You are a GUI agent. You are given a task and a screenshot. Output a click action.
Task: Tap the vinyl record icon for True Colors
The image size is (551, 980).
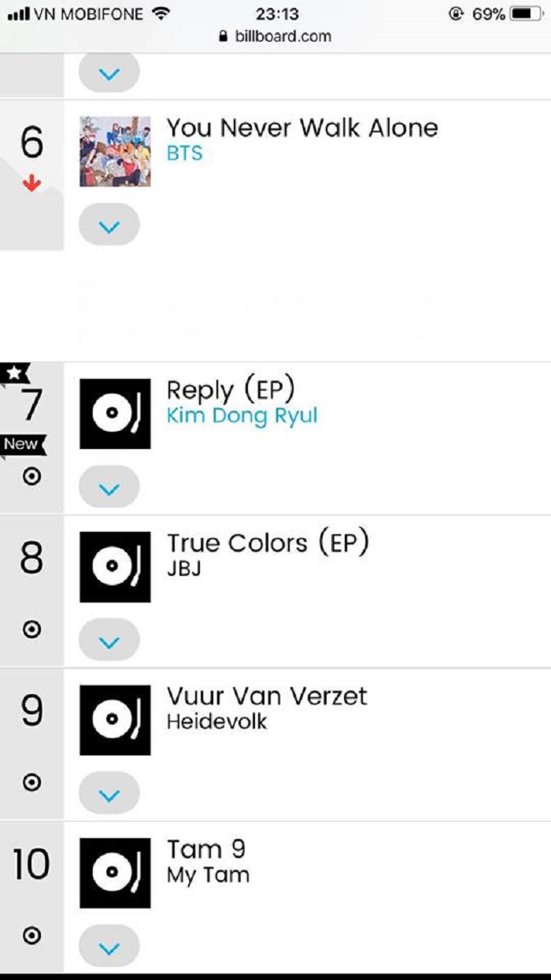tap(115, 567)
